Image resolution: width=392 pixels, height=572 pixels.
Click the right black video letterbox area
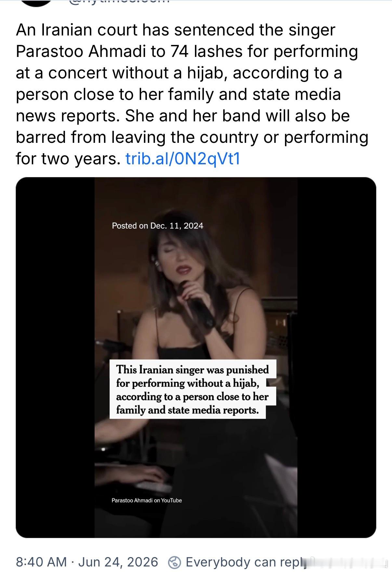point(337,357)
